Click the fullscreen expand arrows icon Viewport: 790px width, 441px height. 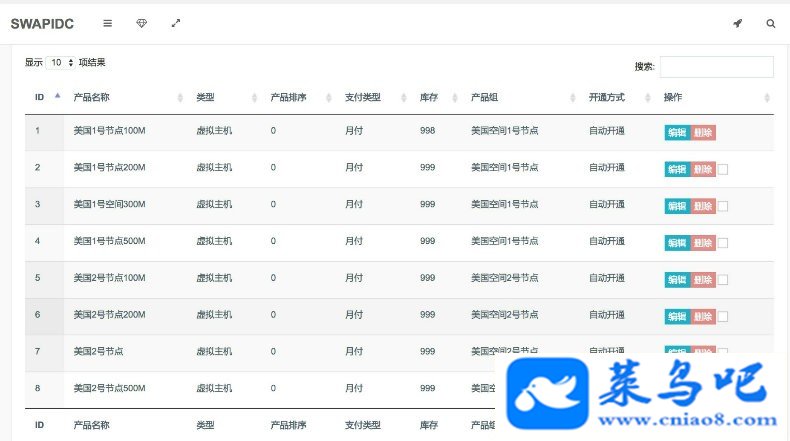click(x=176, y=23)
